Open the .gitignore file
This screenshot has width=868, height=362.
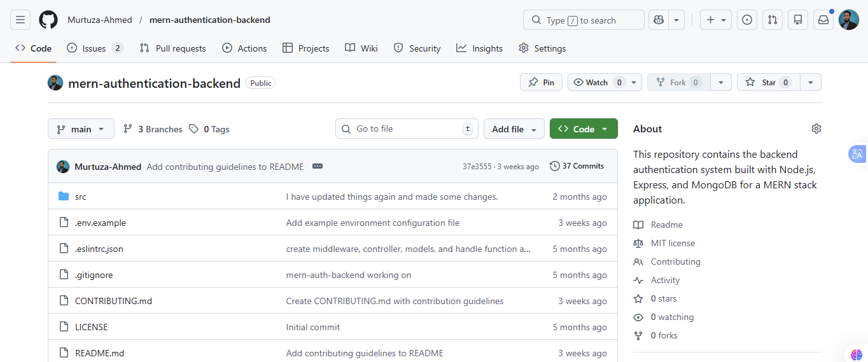coord(94,275)
